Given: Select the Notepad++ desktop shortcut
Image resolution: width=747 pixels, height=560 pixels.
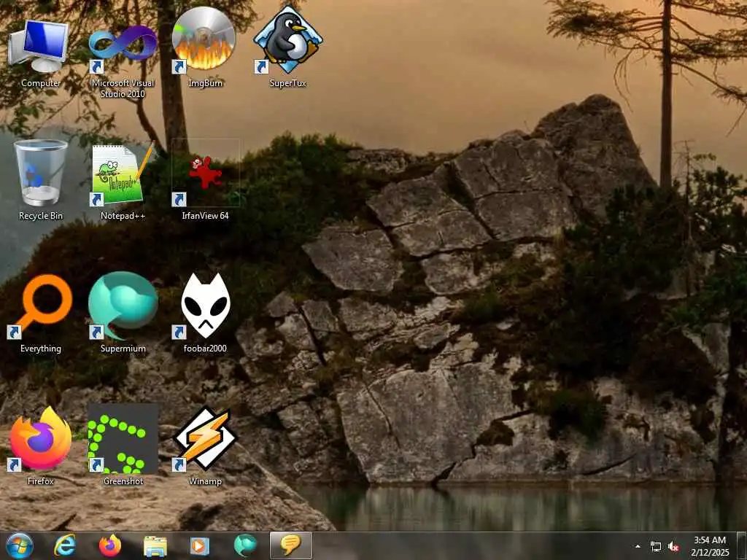Looking at the screenshot, I should point(123,180).
